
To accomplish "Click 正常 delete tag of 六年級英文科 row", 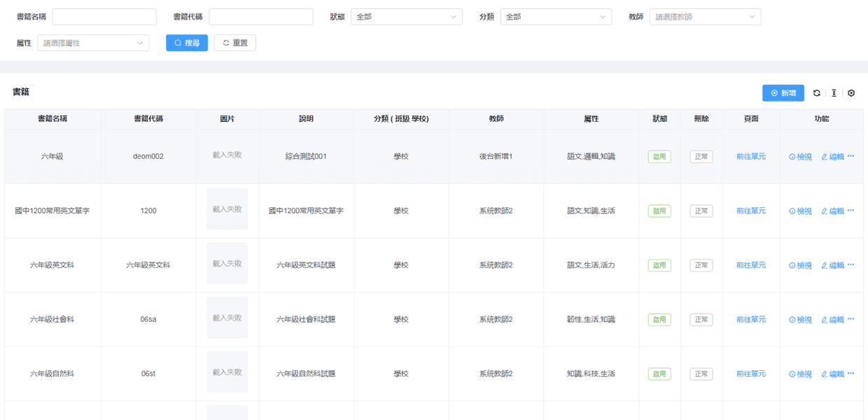I will click(x=701, y=265).
